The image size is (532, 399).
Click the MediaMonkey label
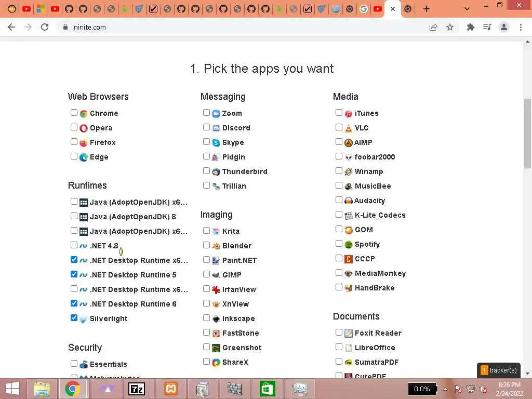tap(380, 273)
